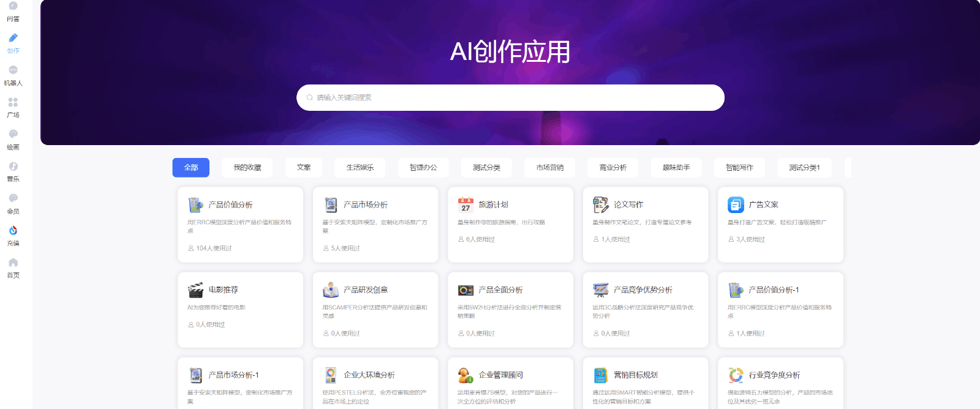
Task: Click the 旅游计划 calendar icon
Action: (466, 204)
